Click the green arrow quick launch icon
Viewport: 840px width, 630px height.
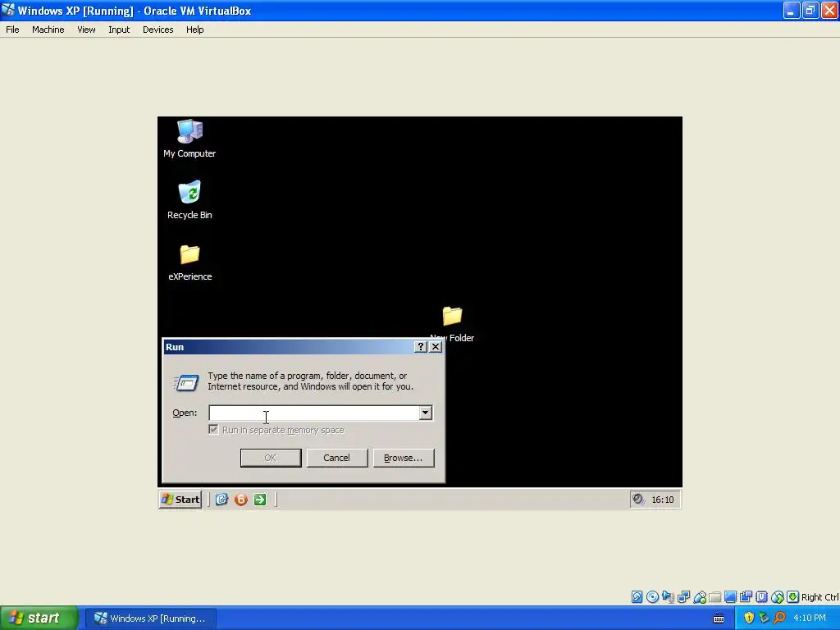pos(260,500)
